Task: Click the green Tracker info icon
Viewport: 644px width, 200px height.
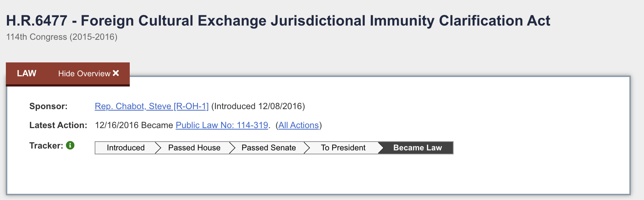Action: pyautogui.click(x=70, y=145)
